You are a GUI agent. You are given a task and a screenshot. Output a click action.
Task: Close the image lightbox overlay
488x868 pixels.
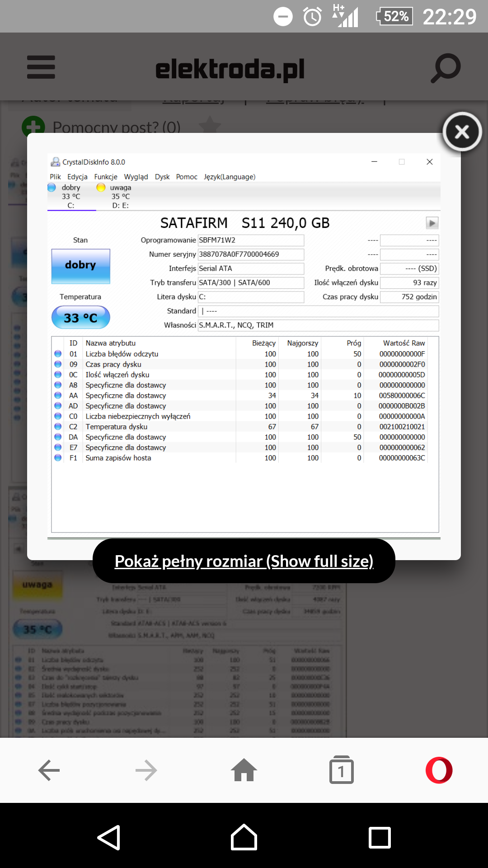pyautogui.click(x=462, y=132)
